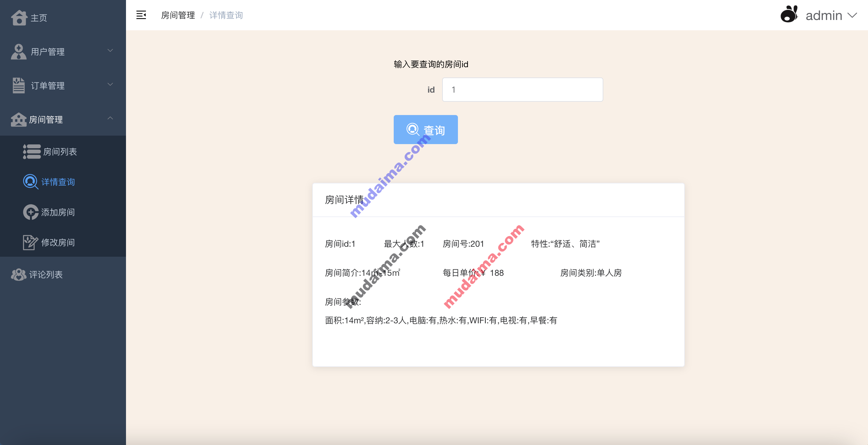The height and width of the screenshot is (445, 868).
Task: Select 详情查询 submenu item
Action: 63,182
